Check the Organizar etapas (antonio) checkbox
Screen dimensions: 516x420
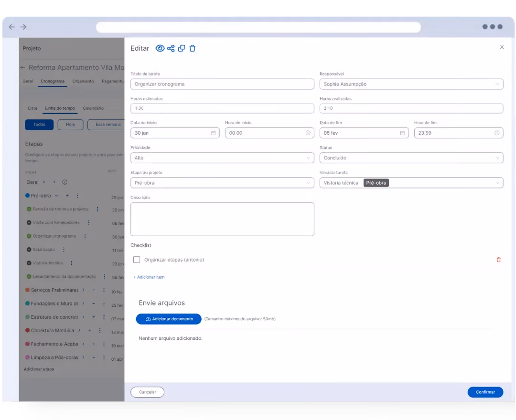pos(137,260)
